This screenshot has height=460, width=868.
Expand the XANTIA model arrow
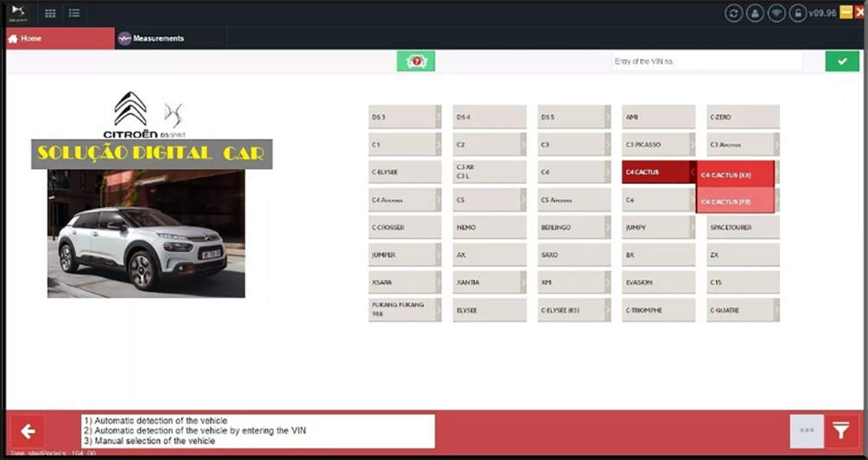(x=523, y=282)
